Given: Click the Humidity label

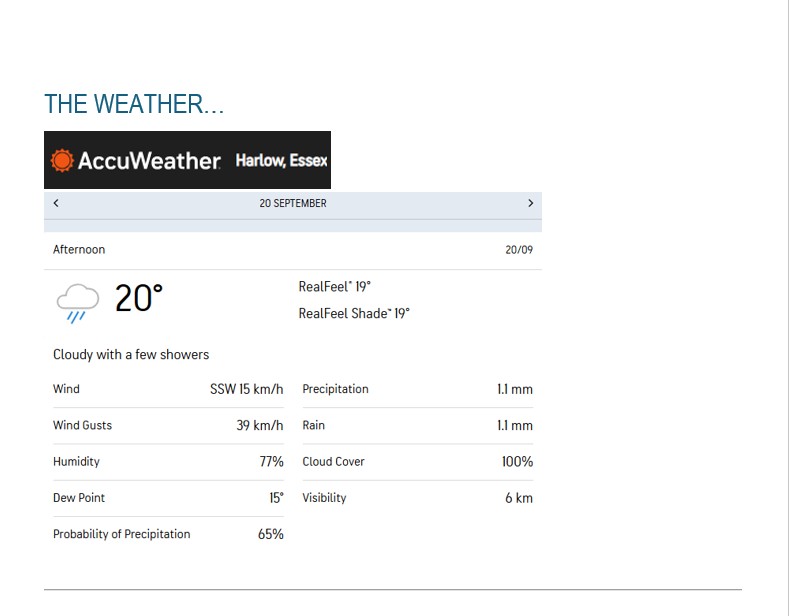Looking at the screenshot, I should [x=76, y=461].
